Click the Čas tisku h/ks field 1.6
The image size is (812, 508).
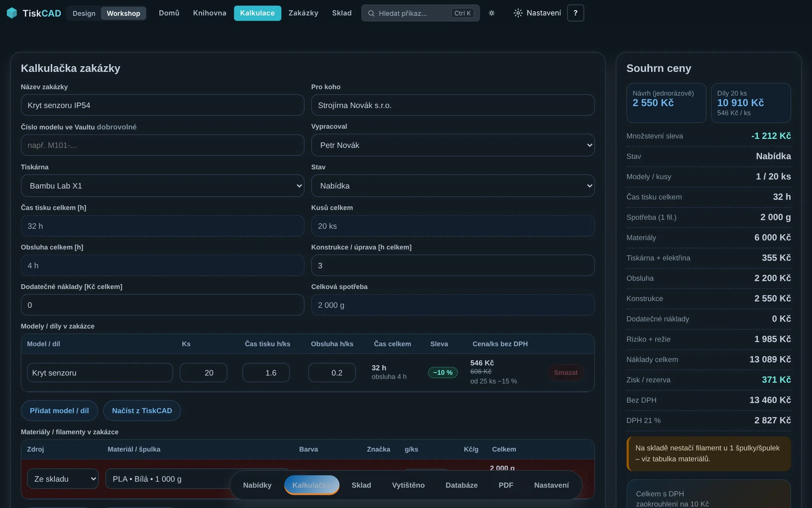coord(266,373)
